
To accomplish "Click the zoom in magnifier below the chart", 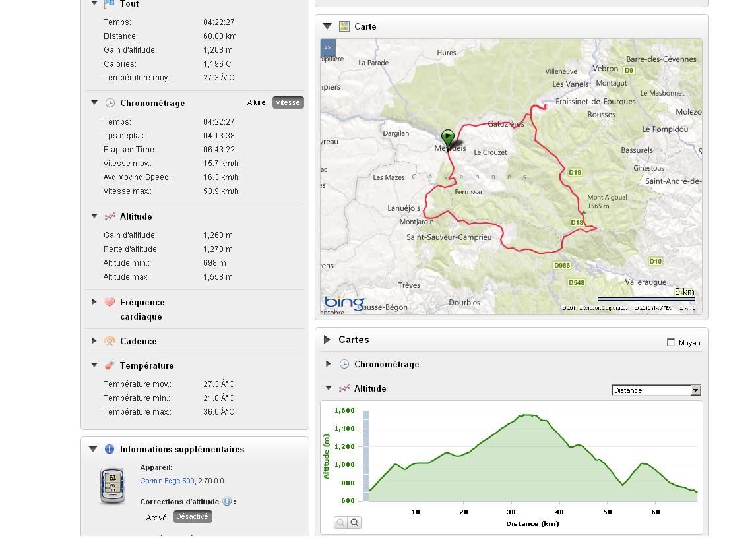I will (x=340, y=523).
